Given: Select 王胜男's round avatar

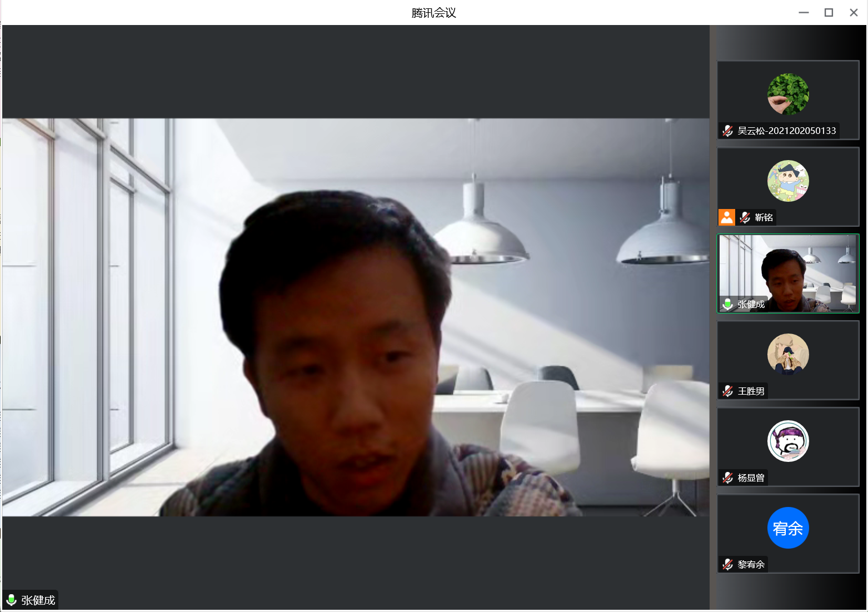Looking at the screenshot, I should (787, 354).
